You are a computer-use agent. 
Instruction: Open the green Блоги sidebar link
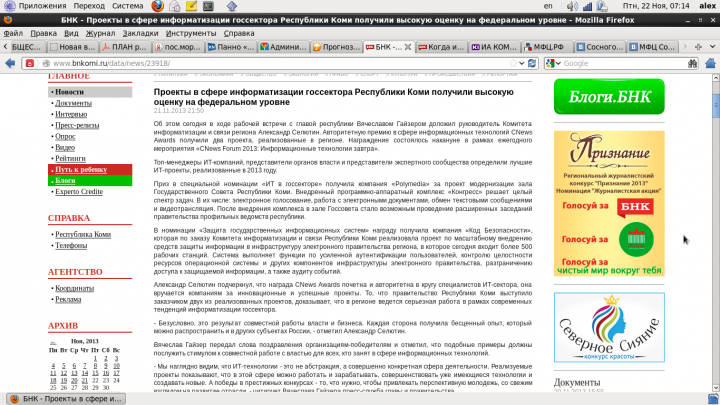tap(65, 180)
